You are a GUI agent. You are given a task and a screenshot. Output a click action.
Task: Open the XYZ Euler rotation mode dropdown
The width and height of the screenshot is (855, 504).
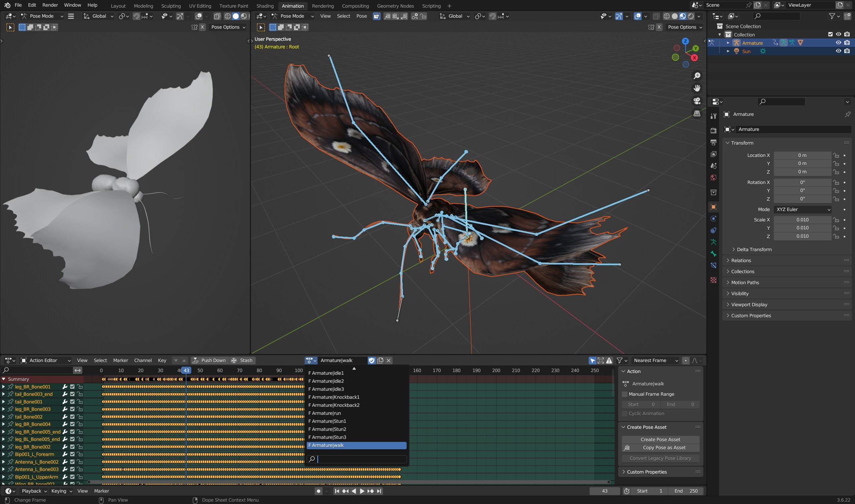pyautogui.click(x=802, y=209)
